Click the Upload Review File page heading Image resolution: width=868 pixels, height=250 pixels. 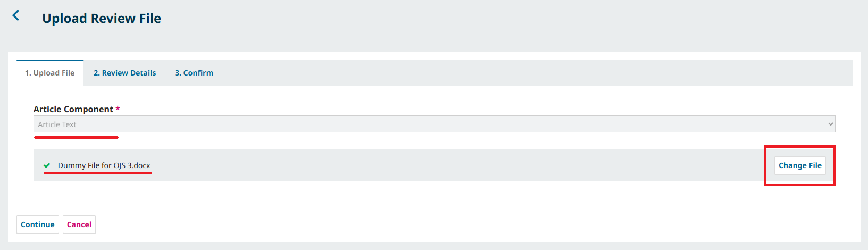pyautogui.click(x=102, y=19)
